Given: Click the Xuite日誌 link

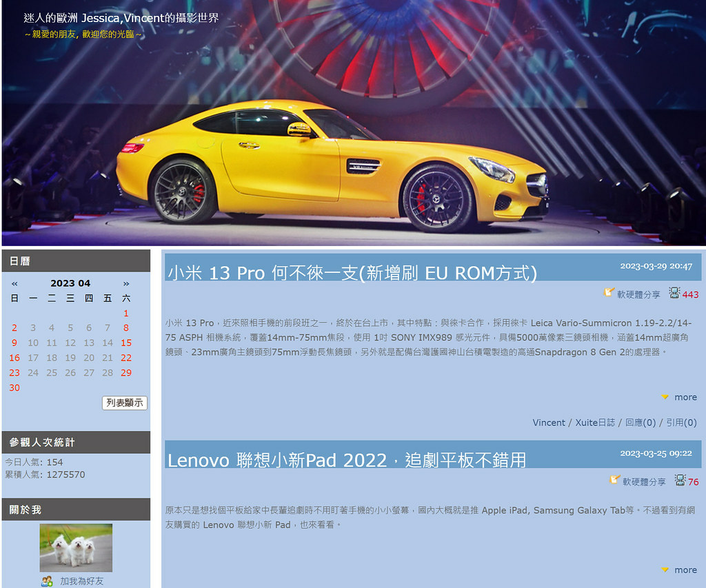Looking at the screenshot, I should click(x=595, y=423).
